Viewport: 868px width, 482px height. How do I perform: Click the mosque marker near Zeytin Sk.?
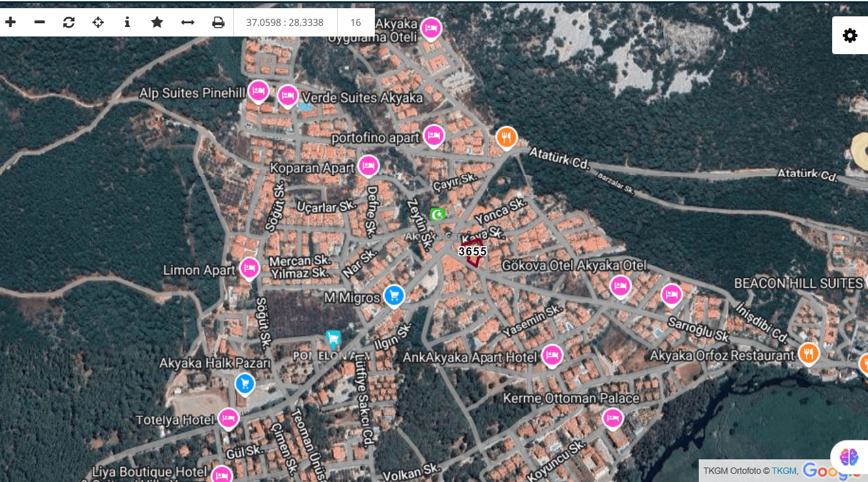point(437,215)
